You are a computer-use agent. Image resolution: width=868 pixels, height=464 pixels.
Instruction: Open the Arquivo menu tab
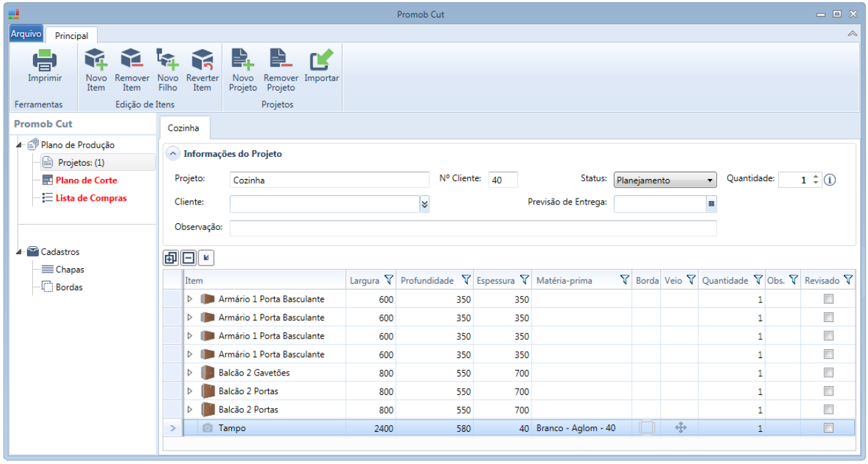pyautogui.click(x=26, y=34)
